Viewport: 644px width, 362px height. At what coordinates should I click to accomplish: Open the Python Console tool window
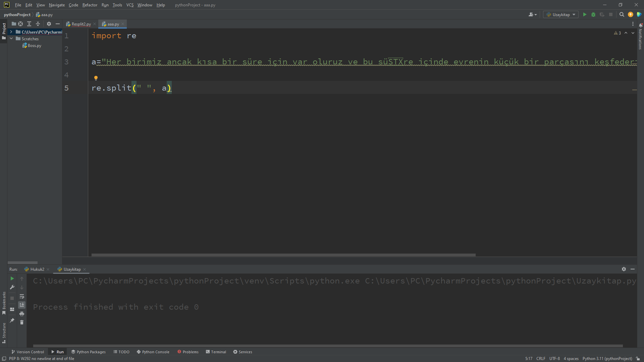point(153,352)
